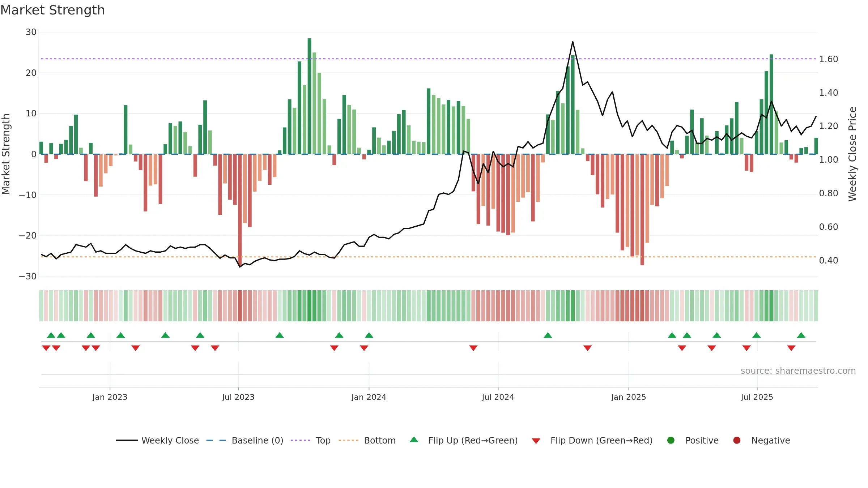Click the last flip-down triangle on the right
Screen dimensions: 868x488
pos(791,348)
